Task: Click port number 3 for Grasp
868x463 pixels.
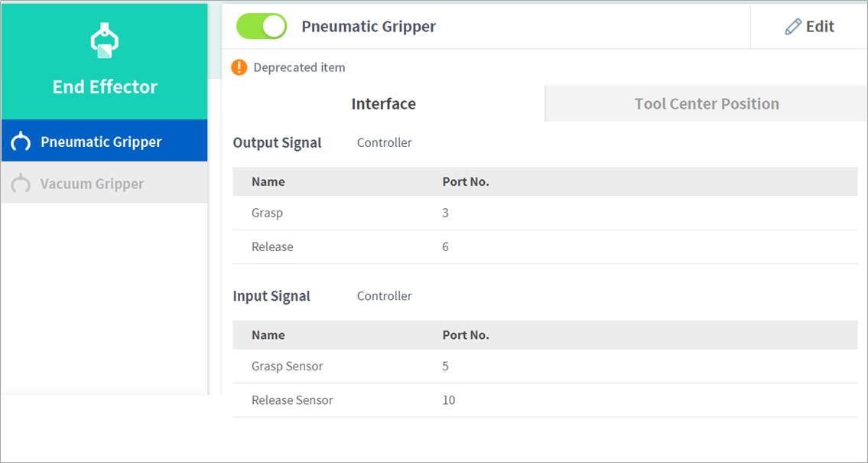Action: (446, 213)
